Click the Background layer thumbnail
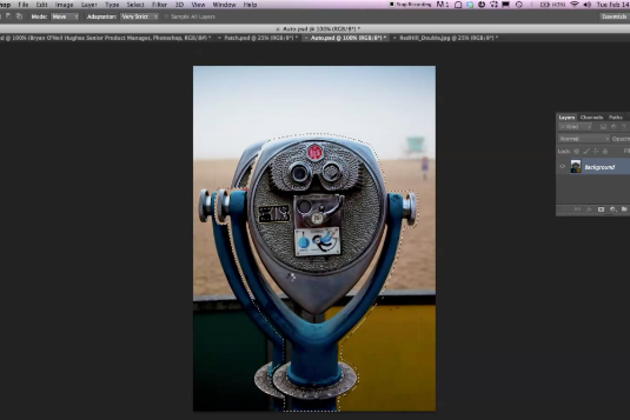The image size is (630, 420). click(575, 167)
